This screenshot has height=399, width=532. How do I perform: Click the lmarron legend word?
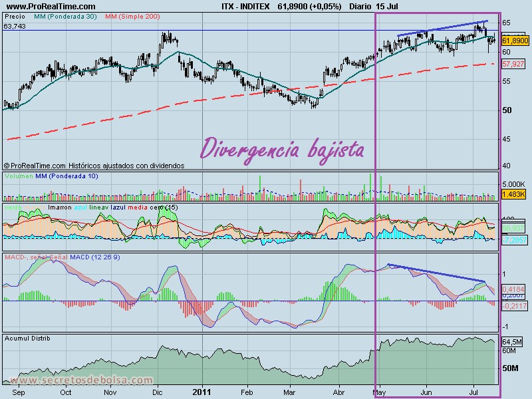point(60,207)
